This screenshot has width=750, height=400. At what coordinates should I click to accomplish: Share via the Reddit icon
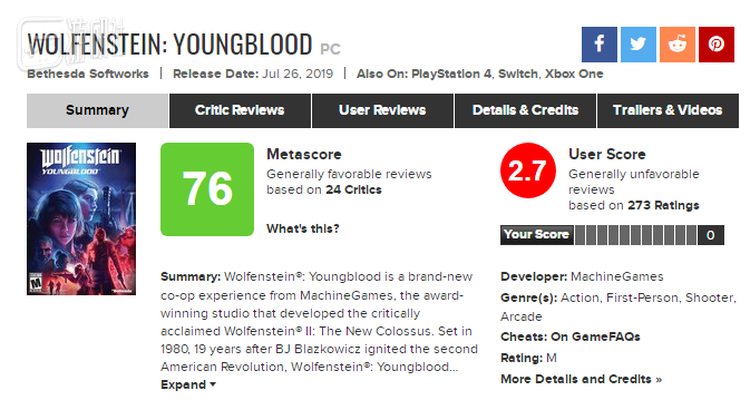pyautogui.click(x=677, y=44)
